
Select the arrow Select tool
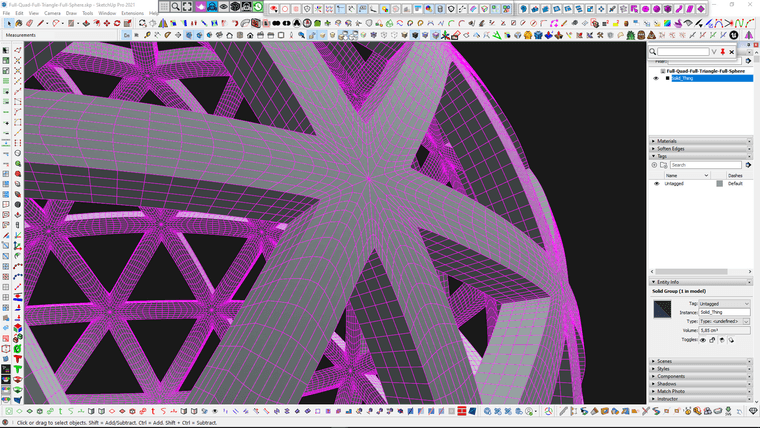coord(9,23)
